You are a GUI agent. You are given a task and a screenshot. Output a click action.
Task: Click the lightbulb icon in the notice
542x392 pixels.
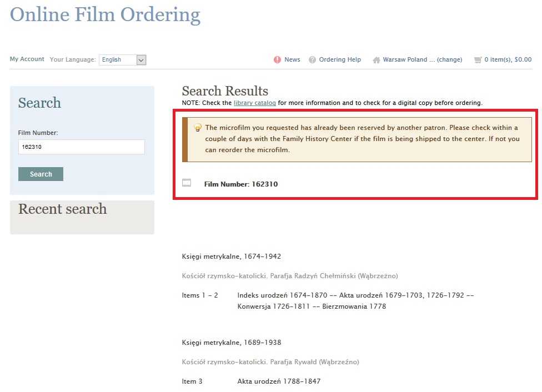point(197,128)
